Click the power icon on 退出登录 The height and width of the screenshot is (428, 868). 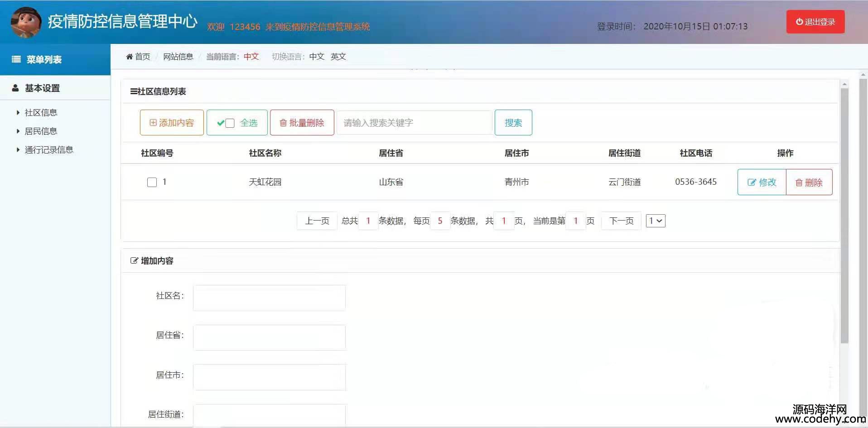click(799, 22)
